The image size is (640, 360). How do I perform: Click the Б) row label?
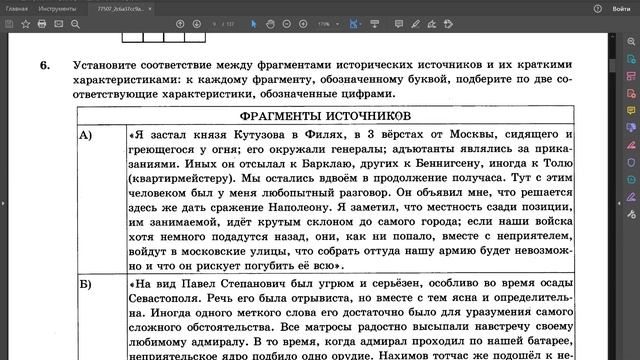click(85, 284)
